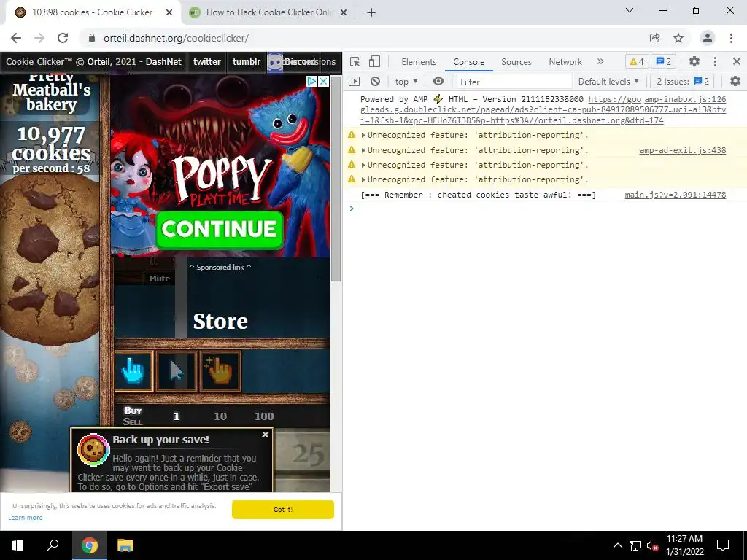The width and height of the screenshot is (747, 560).
Task: Go back in browser history
Action: (16, 38)
